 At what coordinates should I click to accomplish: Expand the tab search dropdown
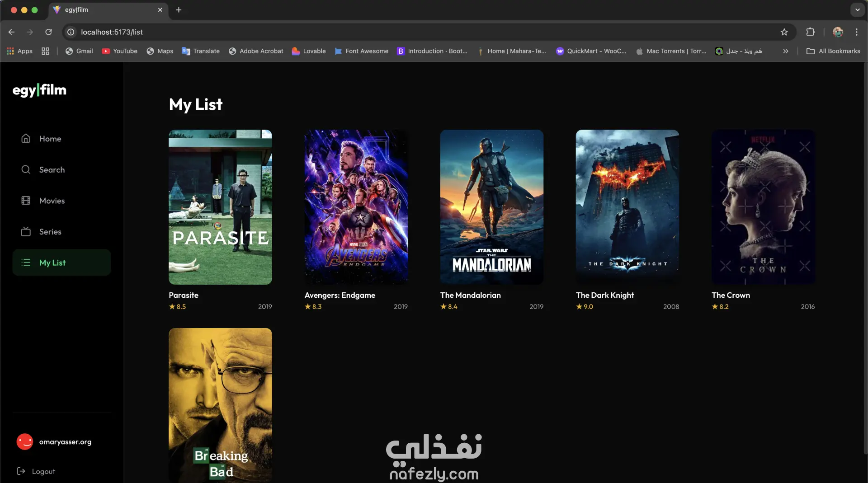tap(857, 10)
